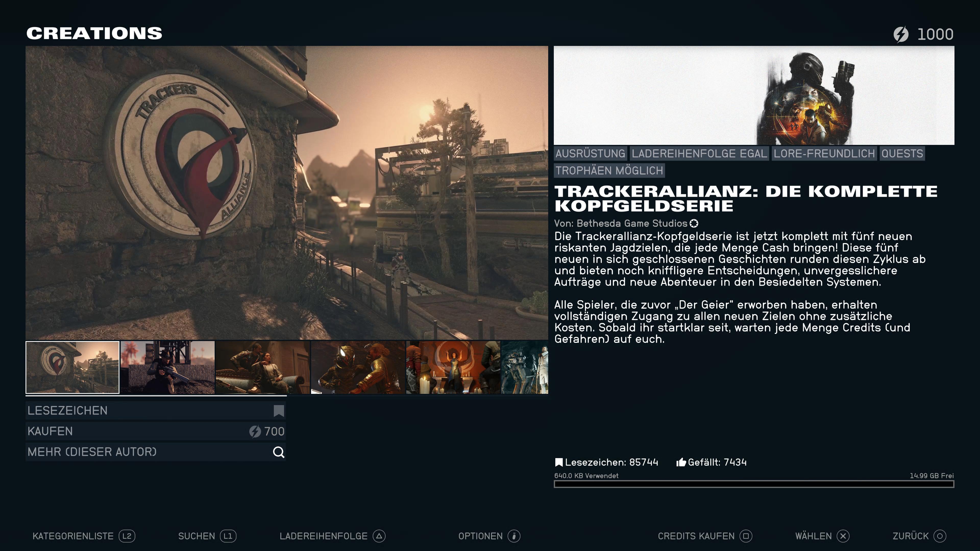Select the Kaufen option for 700 credits
The width and height of the screenshot is (980, 551).
[156, 431]
